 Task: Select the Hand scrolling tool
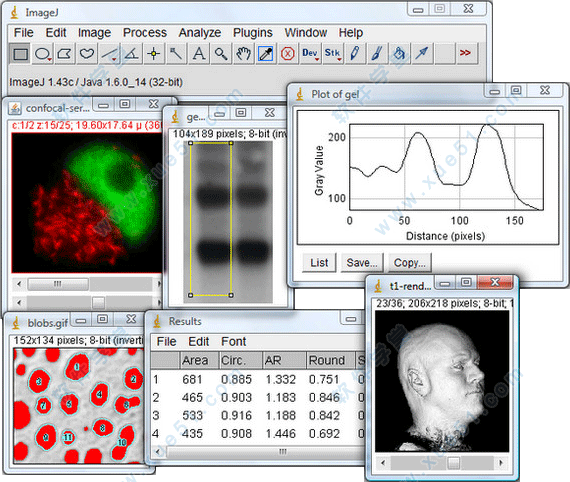(x=243, y=54)
